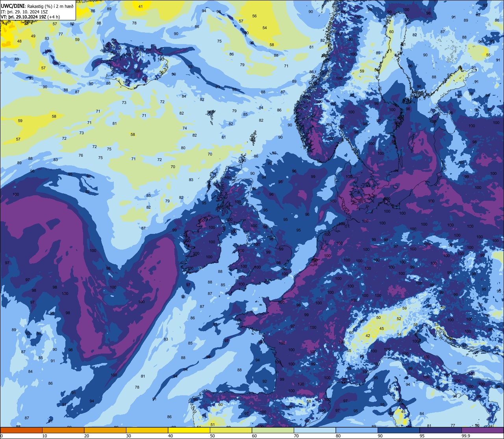The width and height of the screenshot is (504, 439).
Task: Click the legend scale label 40
Action: click(170, 436)
